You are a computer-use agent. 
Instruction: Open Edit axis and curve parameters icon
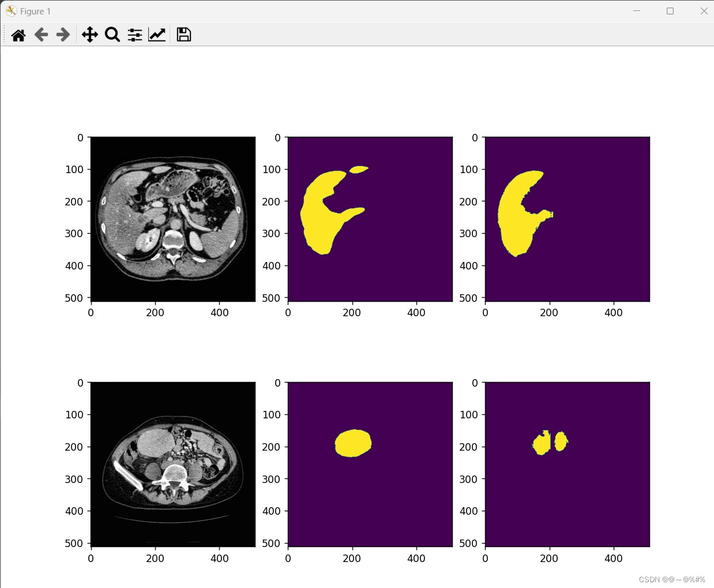(x=157, y=35)
